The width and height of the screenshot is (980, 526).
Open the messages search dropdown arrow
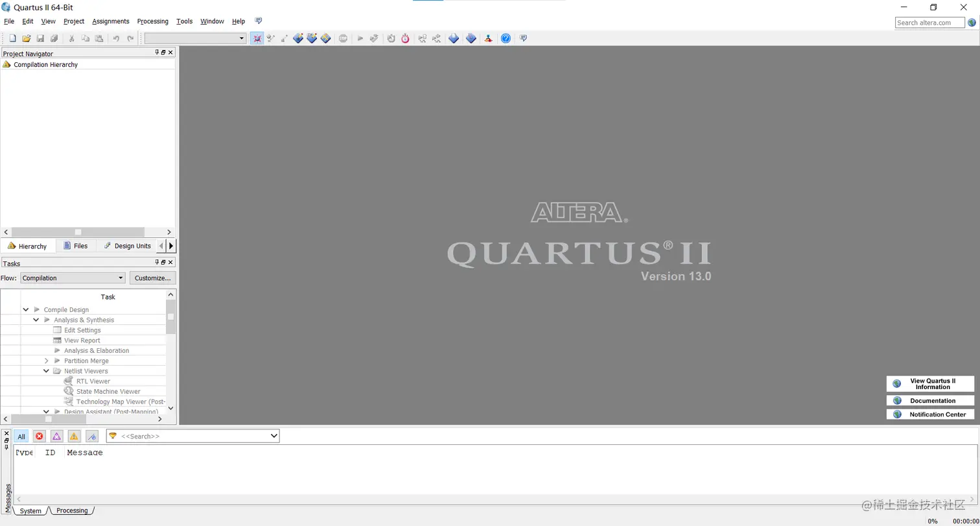(x=274, y=436)
